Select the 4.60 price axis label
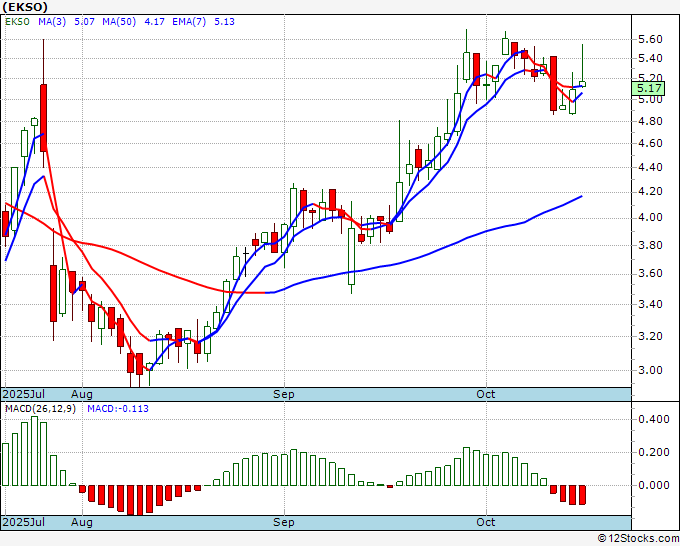Viewport: 680px width, 546px height. (650, 144)
